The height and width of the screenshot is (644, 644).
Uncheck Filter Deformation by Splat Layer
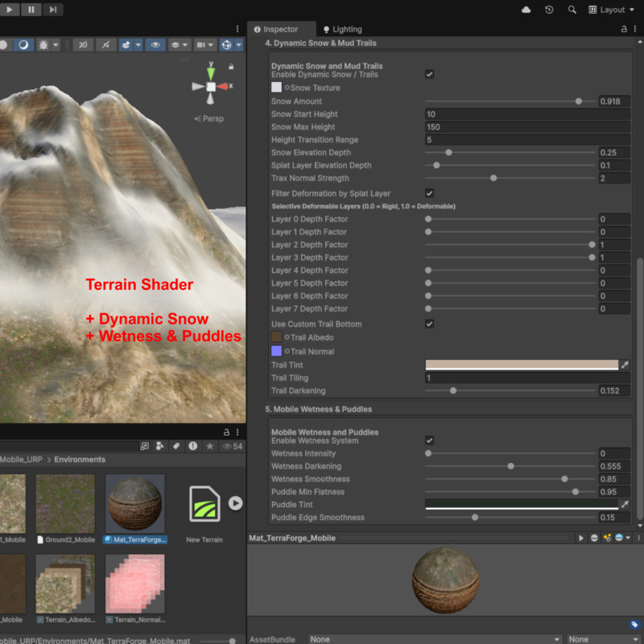point(429,193)
